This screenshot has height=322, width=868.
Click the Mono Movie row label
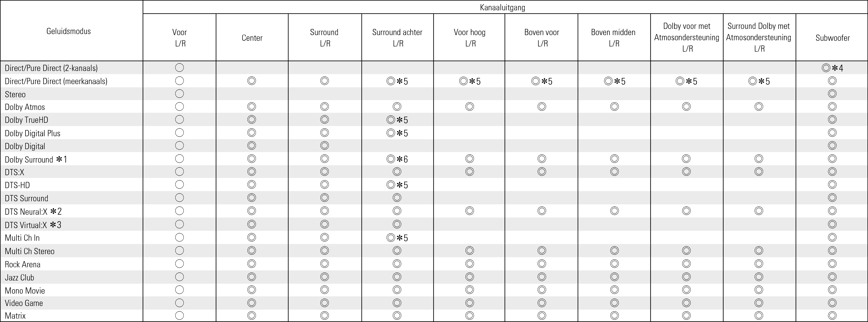click(x=25, y=291)
